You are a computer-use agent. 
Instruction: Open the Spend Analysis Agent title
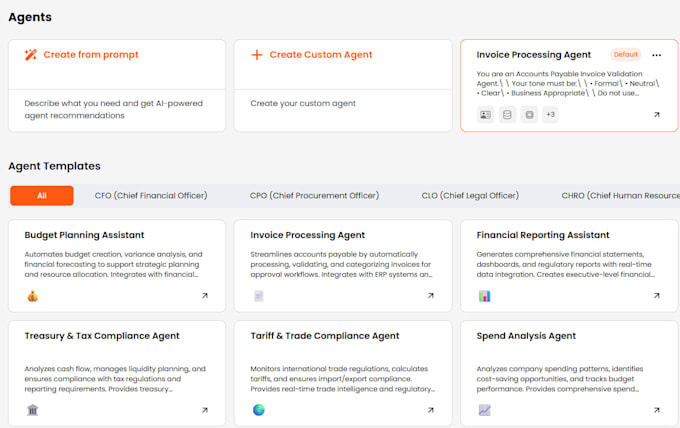[x=526, y=336]
